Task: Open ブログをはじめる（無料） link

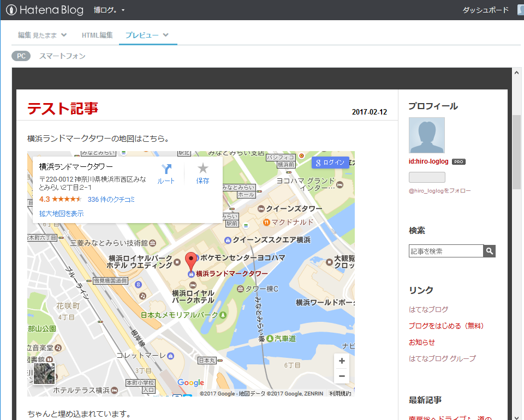Action: pos(446,326)
